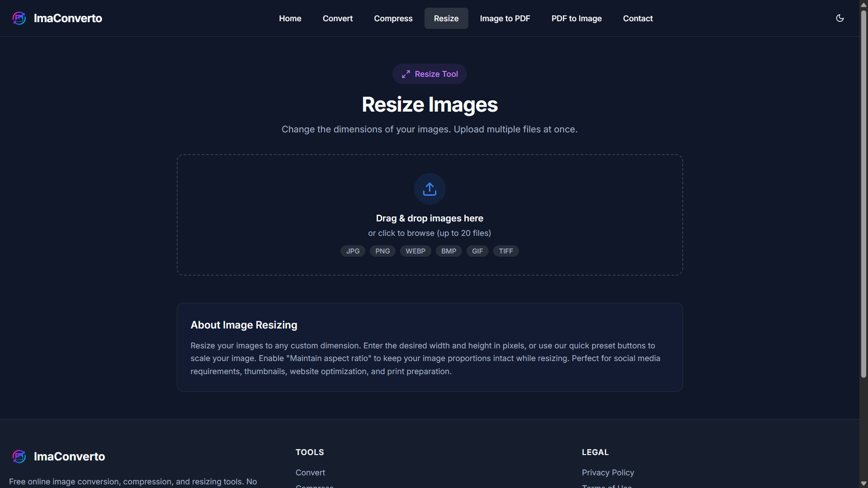This screenshot has width=868, height=488.
Task: Toggle dark mode with the moon icon
Action: pyautogui.click(x=840, y=18)
